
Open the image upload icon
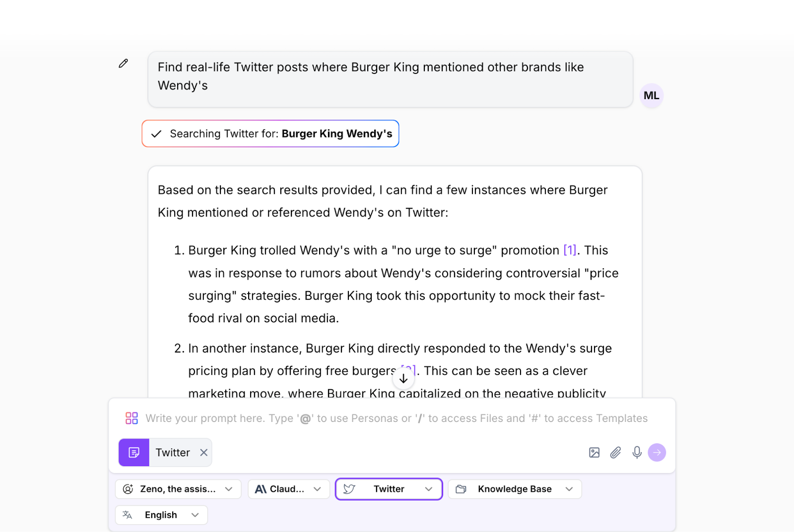pyautogui.click(x=594, y=452)
